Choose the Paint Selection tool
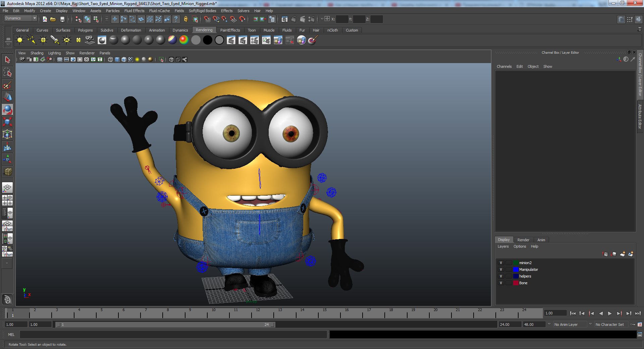The width and height of the screenshot is (644, 349). click(7, 85)
